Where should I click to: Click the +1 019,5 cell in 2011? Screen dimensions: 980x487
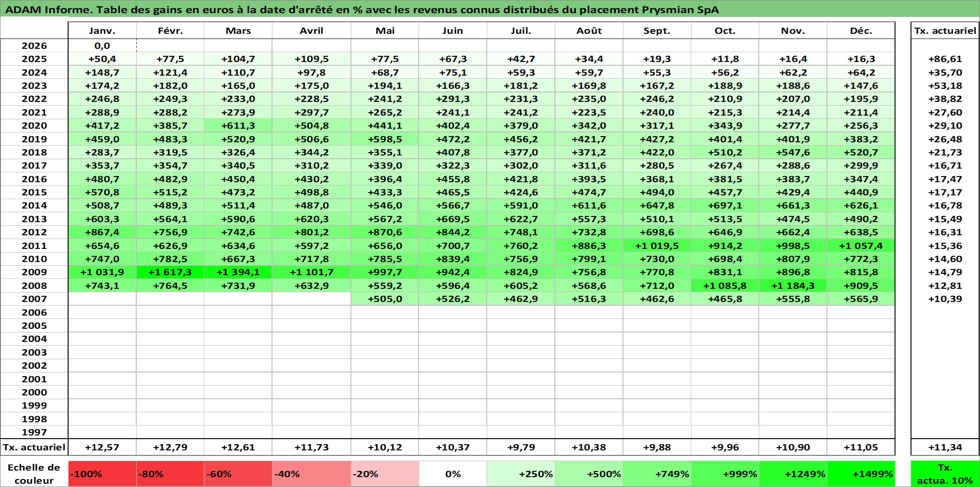[657, 246]
